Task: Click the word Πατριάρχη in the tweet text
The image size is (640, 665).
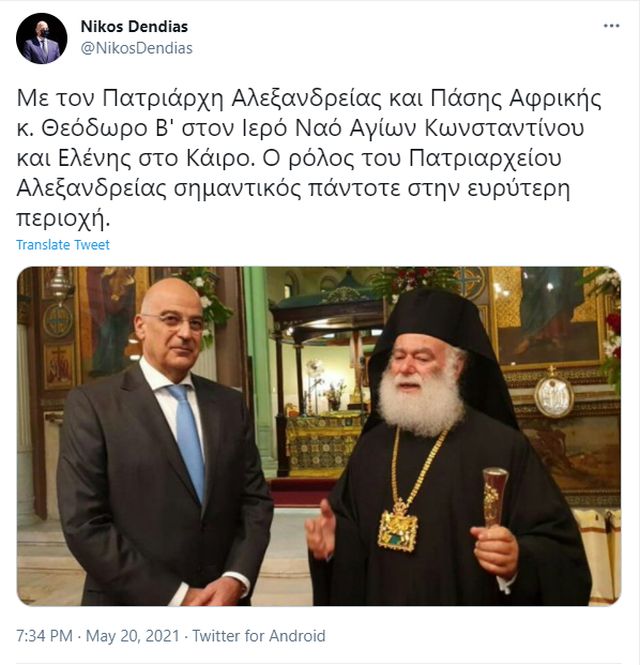Action: pyautogui.click(x=163, y=98)
